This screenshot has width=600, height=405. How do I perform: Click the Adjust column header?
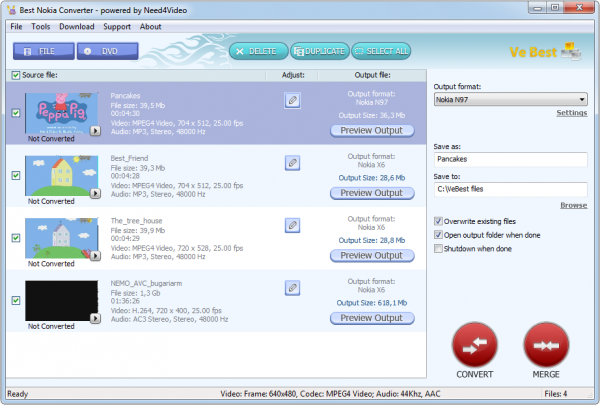pos(293,75)
